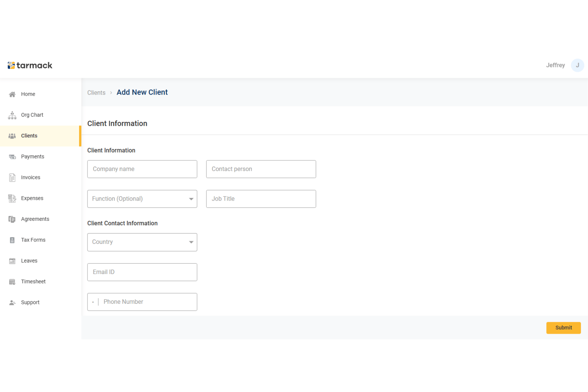Open Support from sidebar

click(41, 303)
